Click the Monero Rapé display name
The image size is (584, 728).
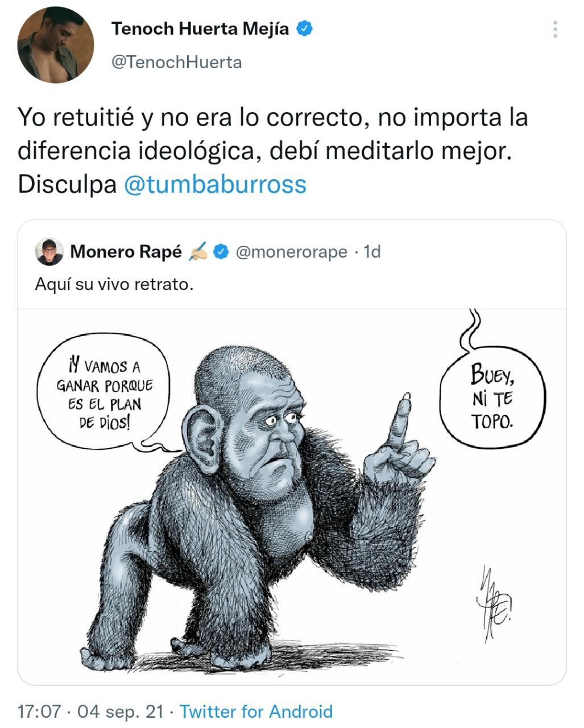tap(126, 251)
